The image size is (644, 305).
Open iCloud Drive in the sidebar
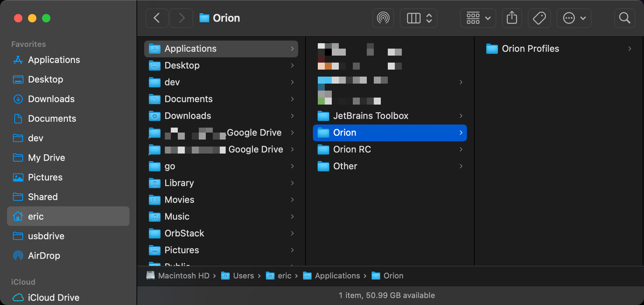point(54,297)
